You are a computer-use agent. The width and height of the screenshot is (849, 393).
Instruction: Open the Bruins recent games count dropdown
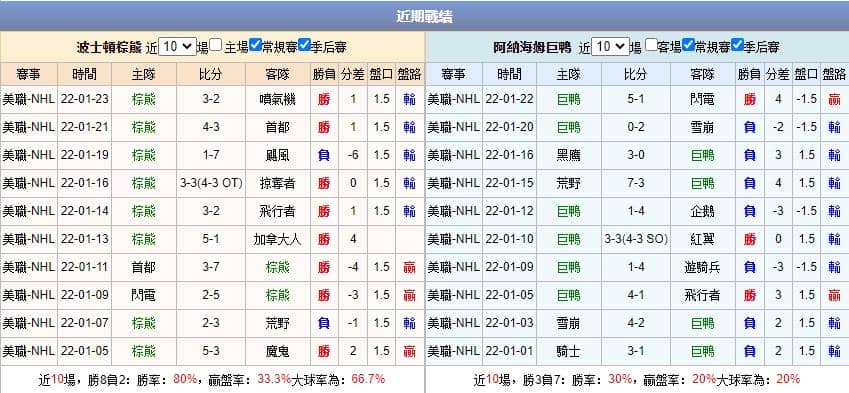pyautogui.click(x=178, y=47)
